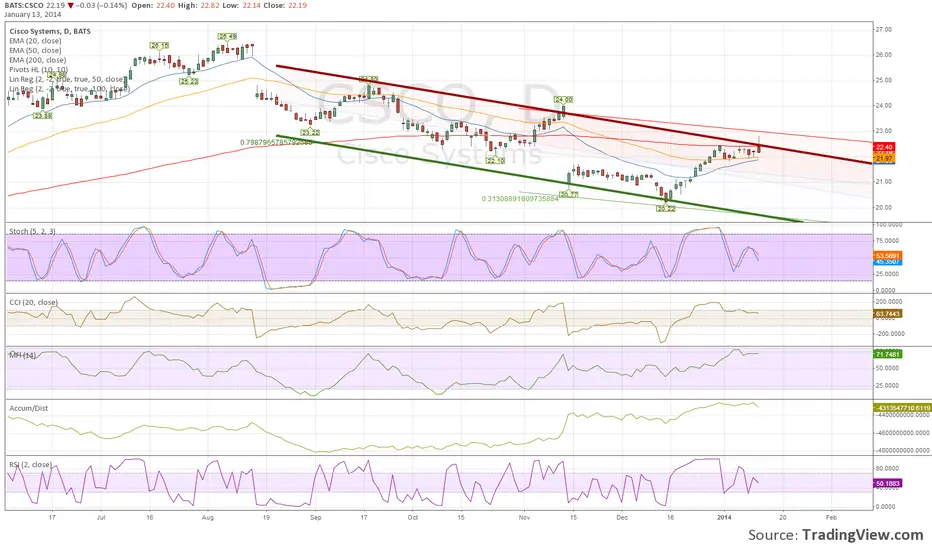This screenshot has height=550, width=932.
Task: Select Lin Reg 100-period indicator label
Action: (x=69, y=89)
